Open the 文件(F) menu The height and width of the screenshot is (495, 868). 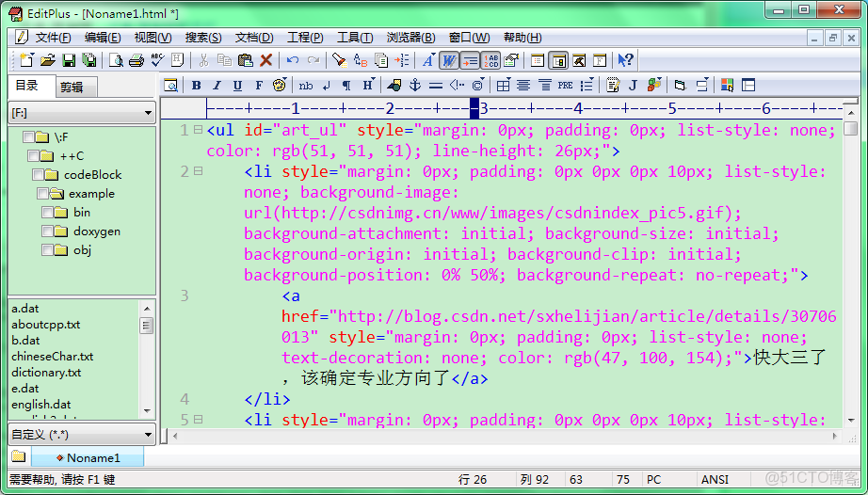(53, 38)
